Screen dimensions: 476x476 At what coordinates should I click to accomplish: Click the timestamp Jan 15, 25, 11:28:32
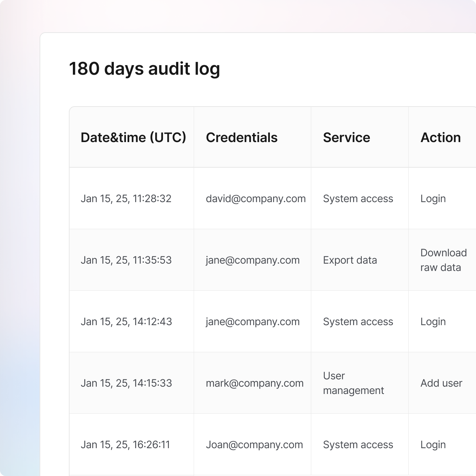pyautogui.click(x=126, y=198)
